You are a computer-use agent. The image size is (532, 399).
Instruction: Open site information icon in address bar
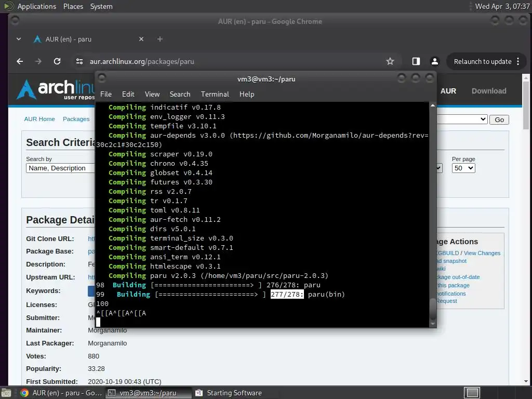click(79, 61)
